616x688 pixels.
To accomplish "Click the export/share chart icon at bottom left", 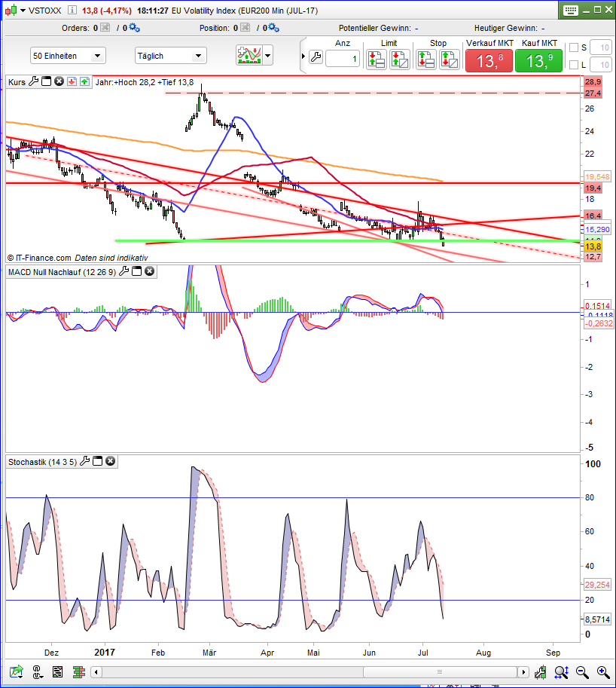I will 17,671.
